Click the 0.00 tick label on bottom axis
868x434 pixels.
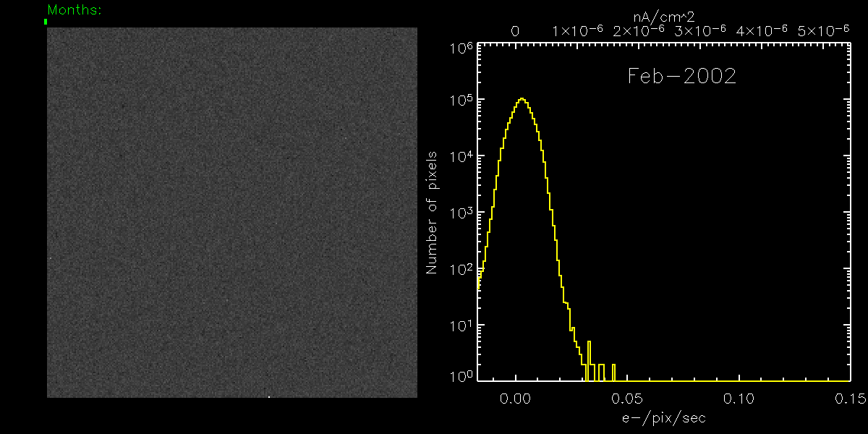[516, 399]
